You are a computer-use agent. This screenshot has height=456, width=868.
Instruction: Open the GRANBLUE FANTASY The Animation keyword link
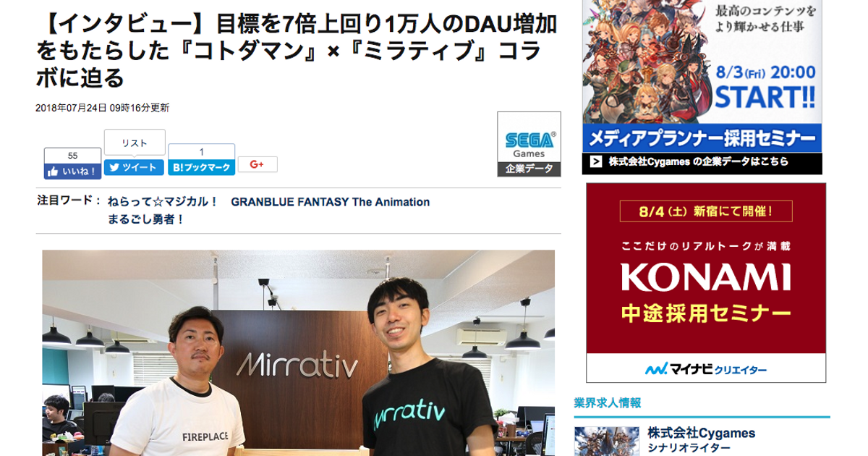pos(331,202)
